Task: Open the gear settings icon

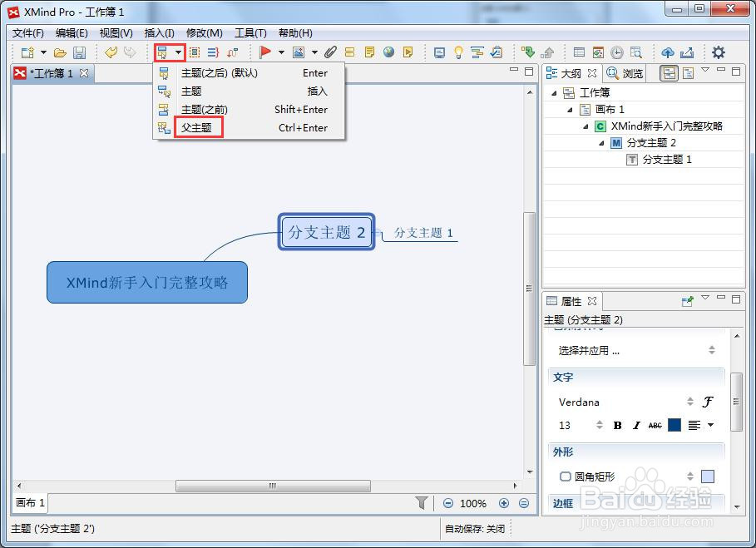Action: coord(719,52)
